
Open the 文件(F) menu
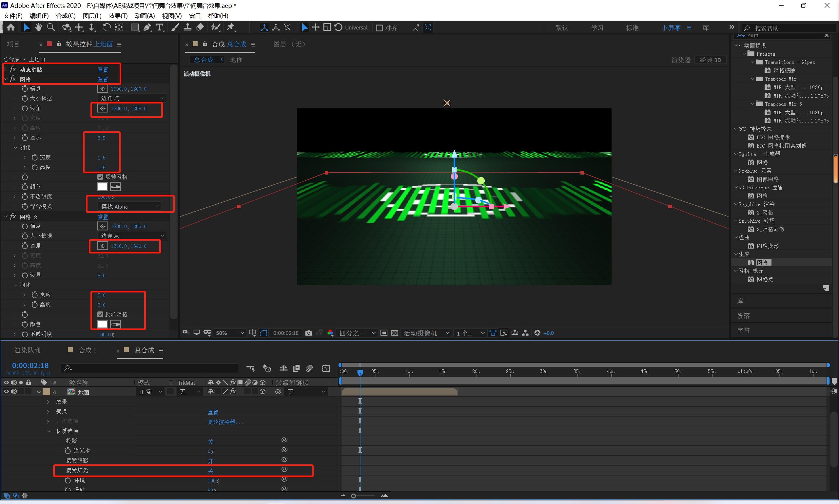pos(13,16)
